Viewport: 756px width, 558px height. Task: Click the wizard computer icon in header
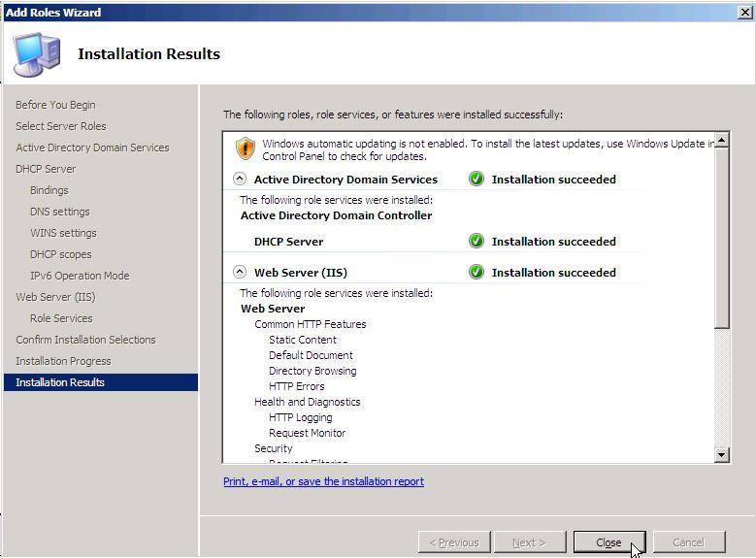click(37, 54)
